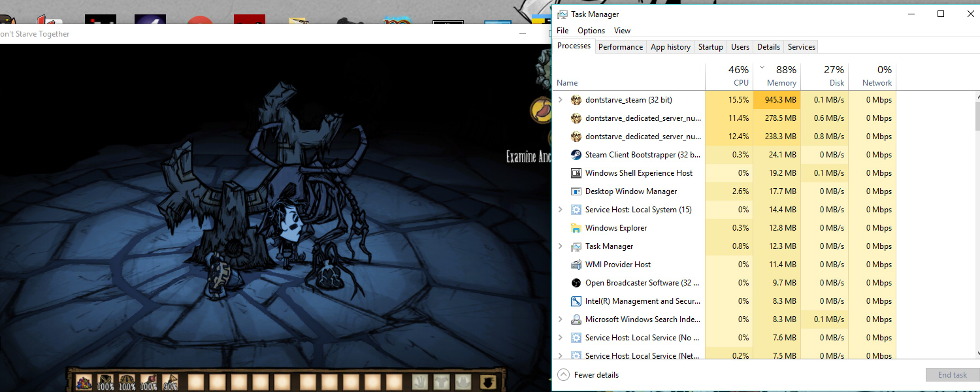Switch to the Details tab
This screenshot has width=980, height=392.
point(768,47)
